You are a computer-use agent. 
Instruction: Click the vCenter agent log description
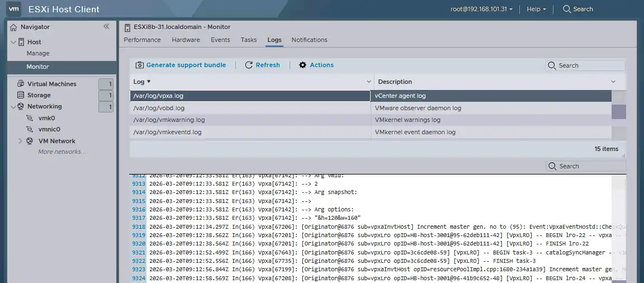pos(400,96)
